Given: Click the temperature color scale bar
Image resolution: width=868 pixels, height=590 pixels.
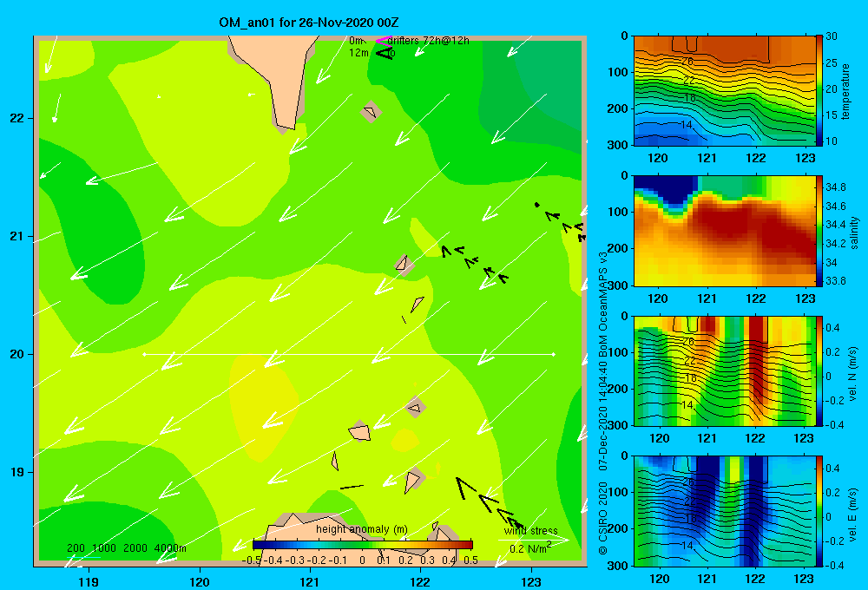Looking at the screenshot, I should tap(819, 91).
